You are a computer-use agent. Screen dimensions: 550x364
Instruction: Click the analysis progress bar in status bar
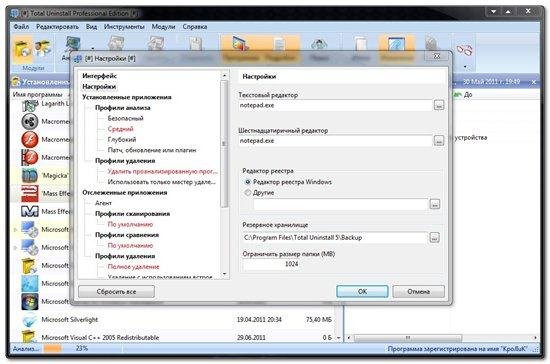(x=53, y=349)
